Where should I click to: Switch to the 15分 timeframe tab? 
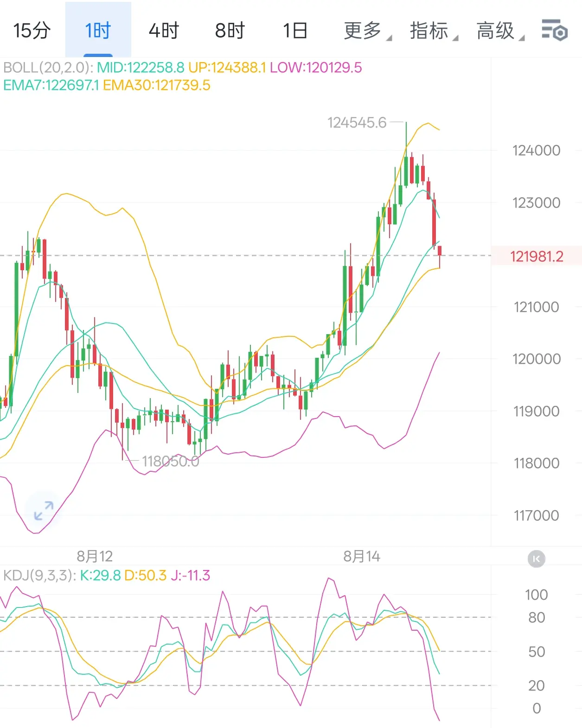(32, 31)
